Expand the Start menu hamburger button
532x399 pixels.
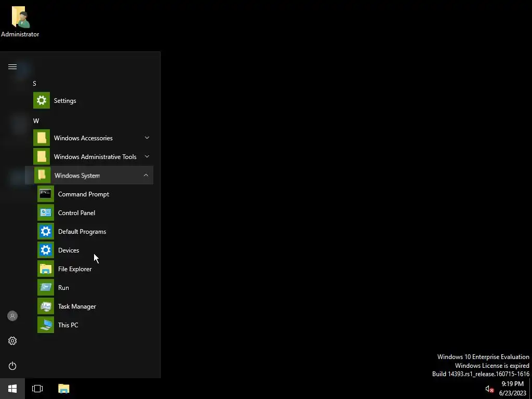tap(12, 66)
